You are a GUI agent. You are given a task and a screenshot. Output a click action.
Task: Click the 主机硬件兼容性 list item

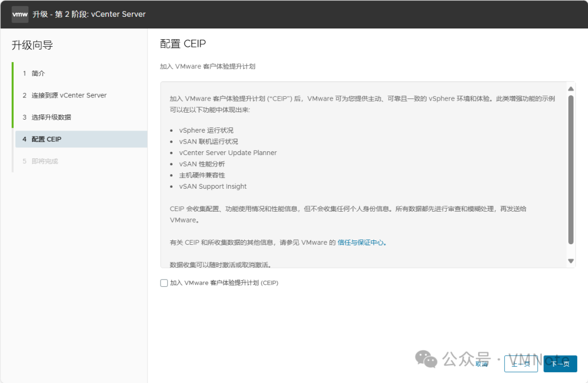pyautogui.click(x=202, y=175)
